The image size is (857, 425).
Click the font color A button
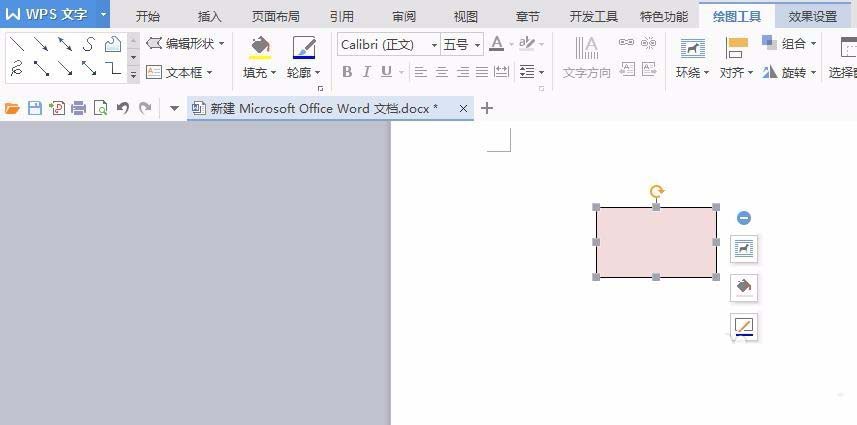click(496, 44)
